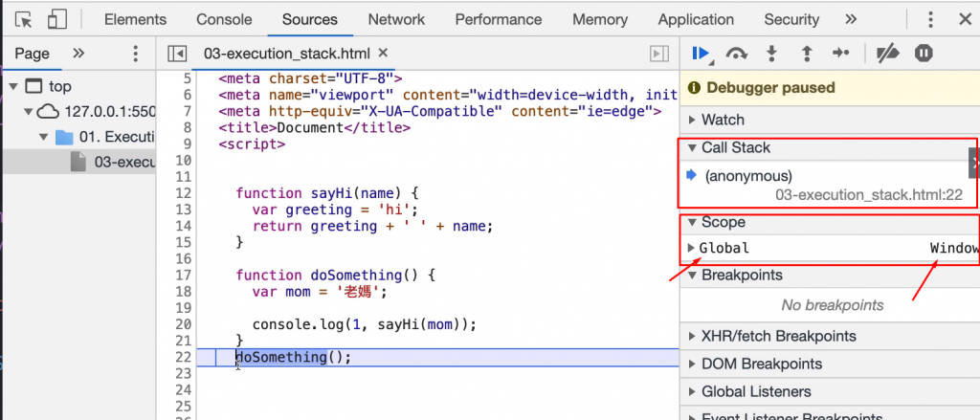
Task: Collapse the 127.0.0.1 origin node
Action: pyautogui.click(x=28, y=112)
